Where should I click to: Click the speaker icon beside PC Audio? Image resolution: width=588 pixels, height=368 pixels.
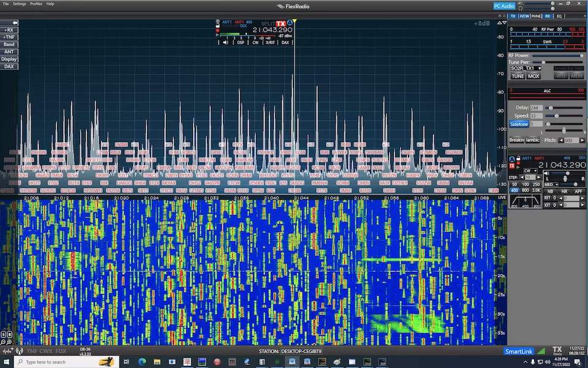coord(521,4)
